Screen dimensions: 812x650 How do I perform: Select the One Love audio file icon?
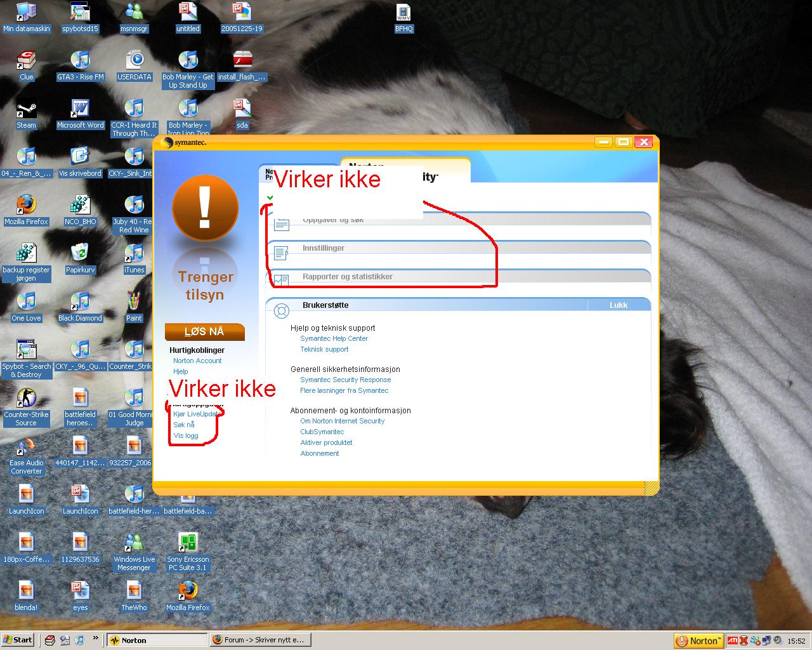[26, 308]
